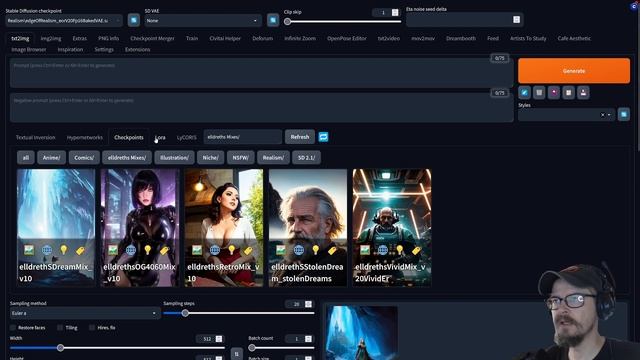Open the OpenPose Editor tab
This screenshot has width=640, height=360.
click(347, 38)
